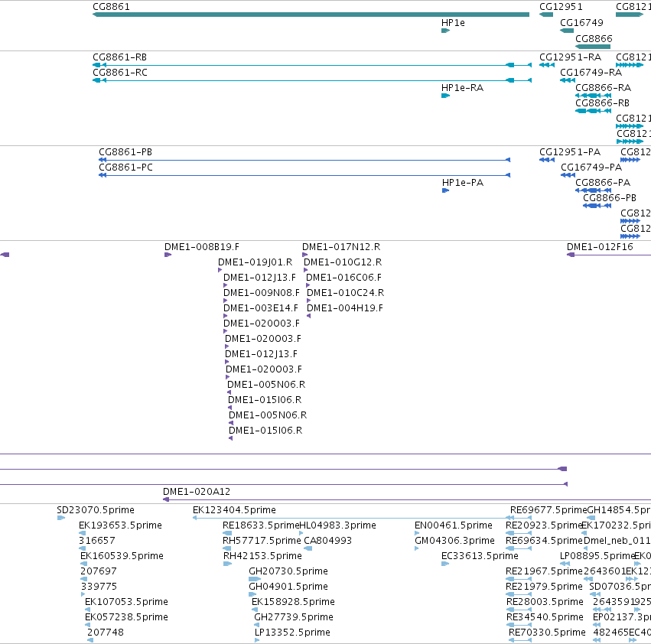Click the RE21967.5prime EST label
This screenshot has height=644, width=651.
coord(545,571)
